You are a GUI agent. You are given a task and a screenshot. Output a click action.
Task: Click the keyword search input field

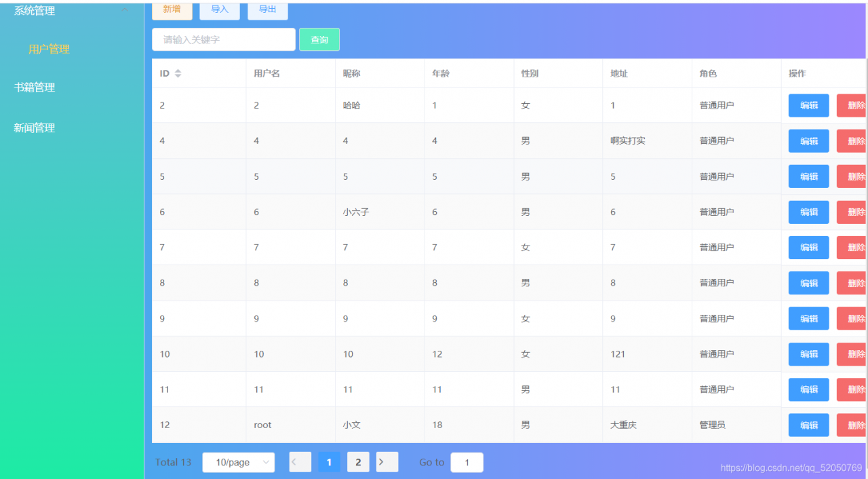pos(223,39)
